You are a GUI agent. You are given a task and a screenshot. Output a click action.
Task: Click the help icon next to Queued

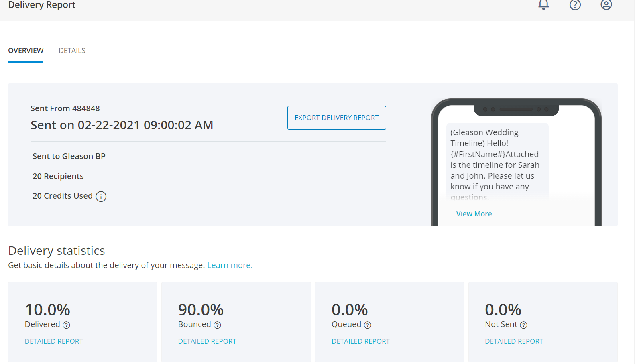point(368,325)
